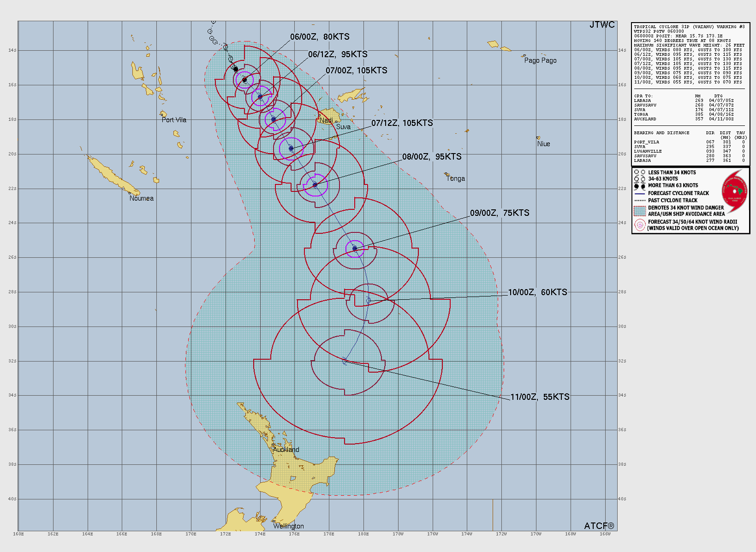Click the blue forecast cyclone track legend line
The width and height of the screenshot is (756, 552).
click(640, 194)
